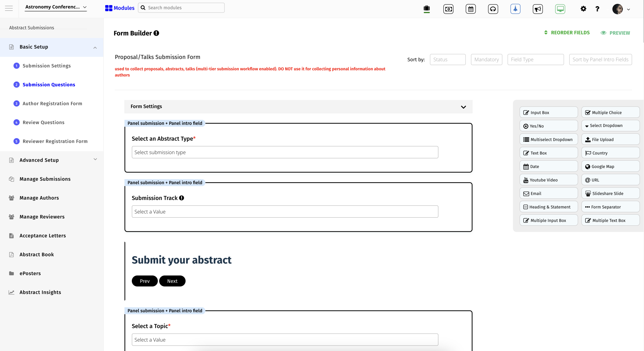
Task: Select the rocket launch icon in the toolbar
Action: tap(515, 9)
